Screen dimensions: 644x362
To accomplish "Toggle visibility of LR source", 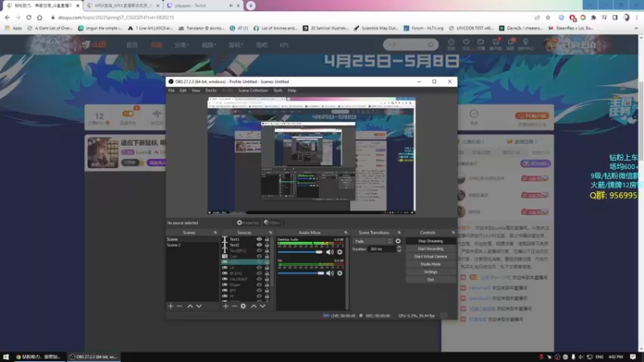I will coord(259,268).
